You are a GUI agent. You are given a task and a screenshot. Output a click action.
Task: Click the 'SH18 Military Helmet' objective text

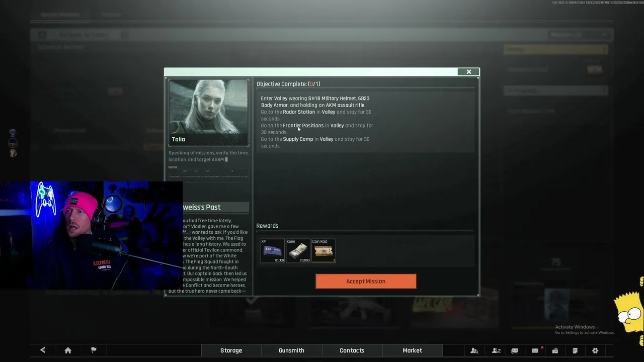(x=332, y=99)
